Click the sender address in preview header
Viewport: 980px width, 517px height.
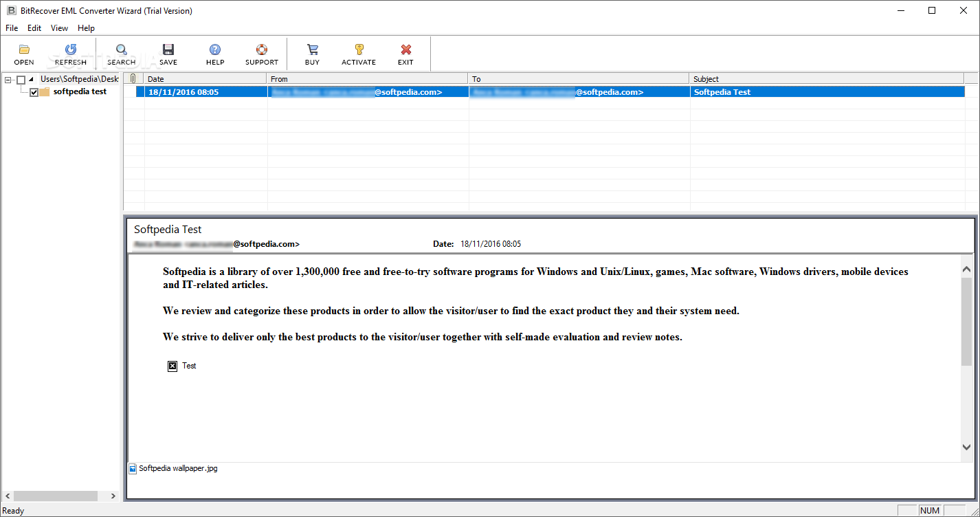[x=216, y=244]
